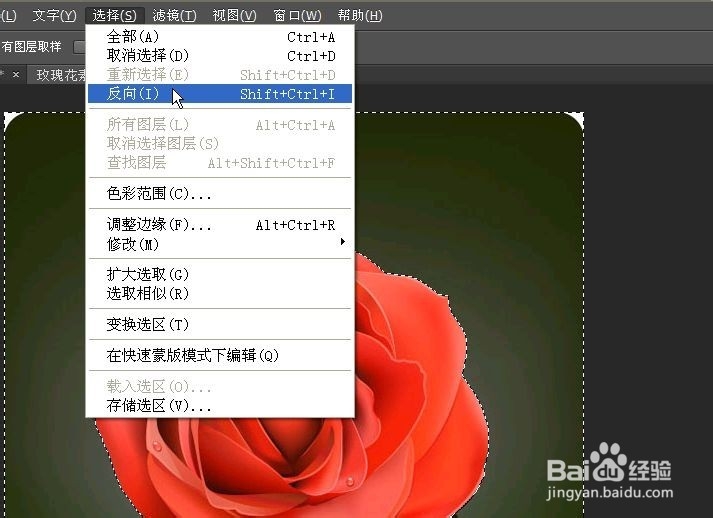713x518 pixels.
Task: Open 色彩范围(C)... dialog
Action: point(220,193)
